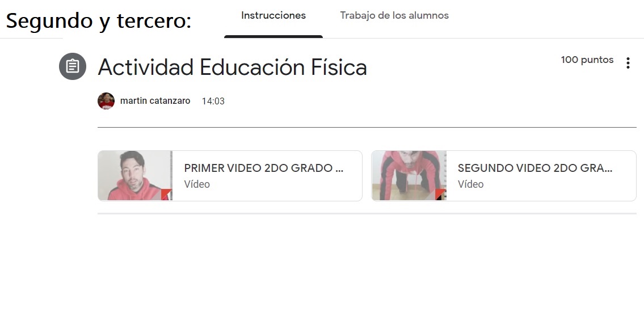The height and width of the screenshot is (312, 644).
Task: Switch to the Instrucciones tab
Action: tap(273, 16)
